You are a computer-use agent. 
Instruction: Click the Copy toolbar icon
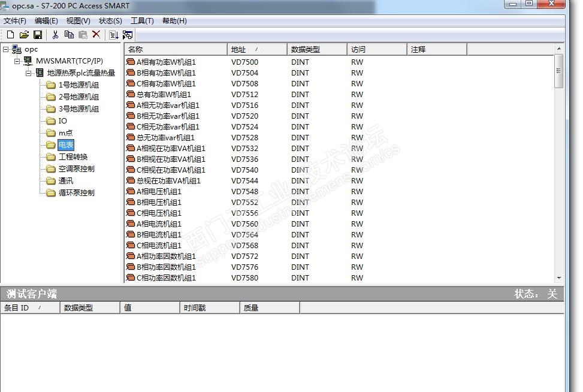[x=69, y=35]
